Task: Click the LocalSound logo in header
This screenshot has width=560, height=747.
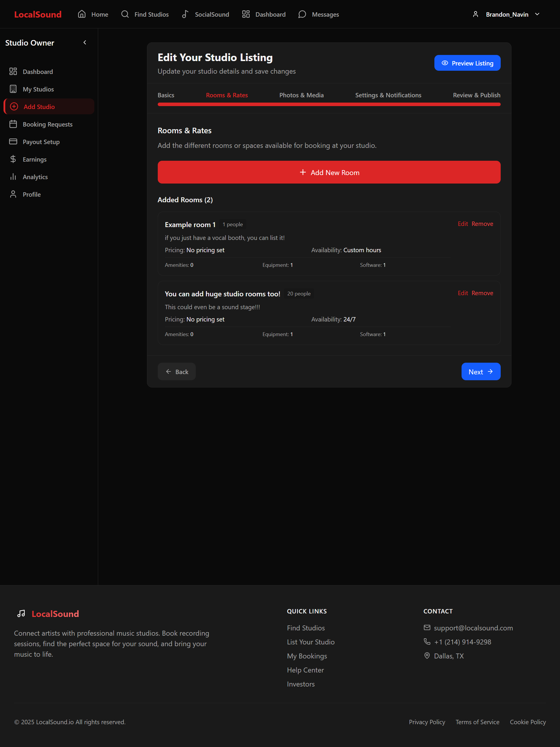Action: point(38,14)
